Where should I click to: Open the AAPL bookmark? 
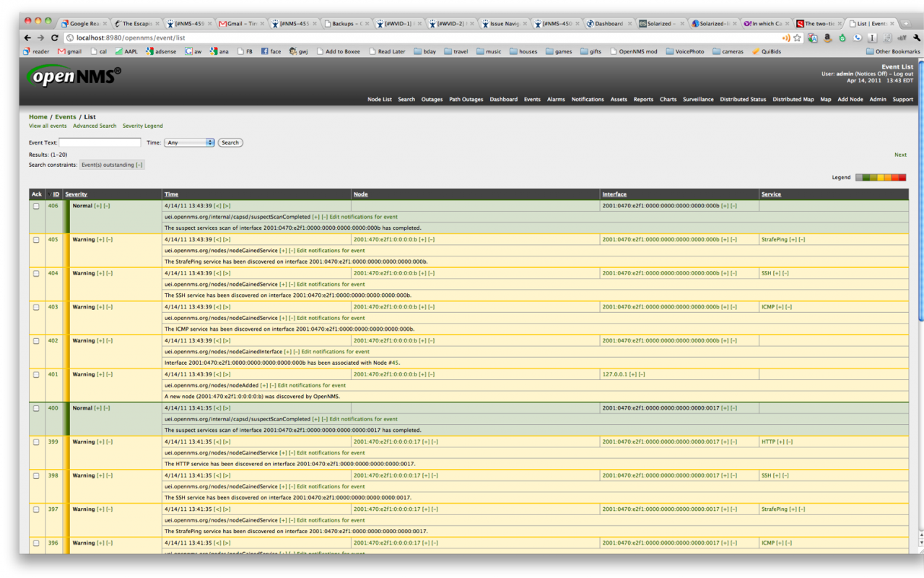pos(126,51)
